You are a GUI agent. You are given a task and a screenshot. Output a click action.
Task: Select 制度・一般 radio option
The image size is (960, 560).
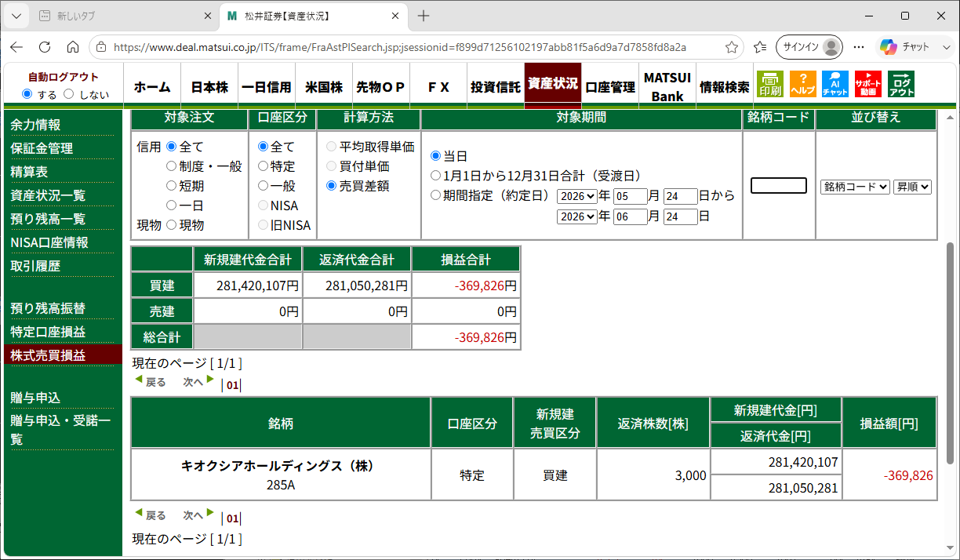tap(171, 166)
